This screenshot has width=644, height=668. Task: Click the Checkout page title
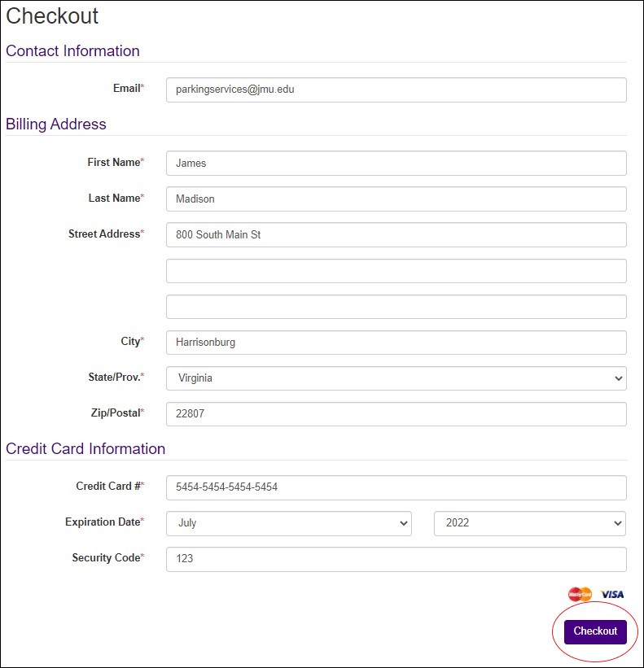point(52,16)
